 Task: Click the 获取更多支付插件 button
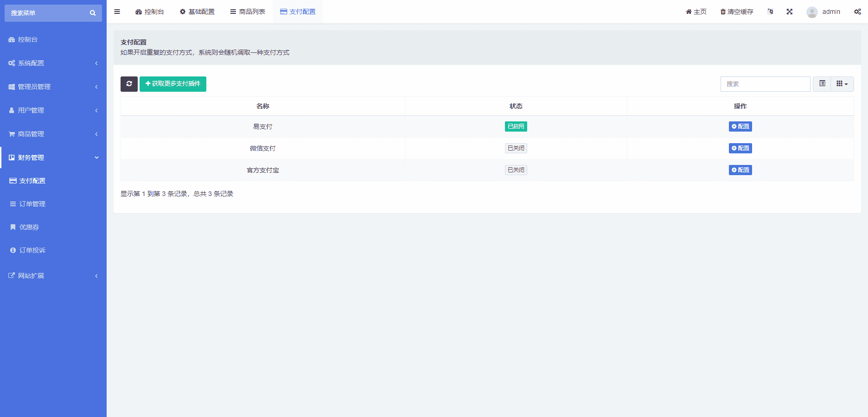pyautogui.click(x=173, y=84)
